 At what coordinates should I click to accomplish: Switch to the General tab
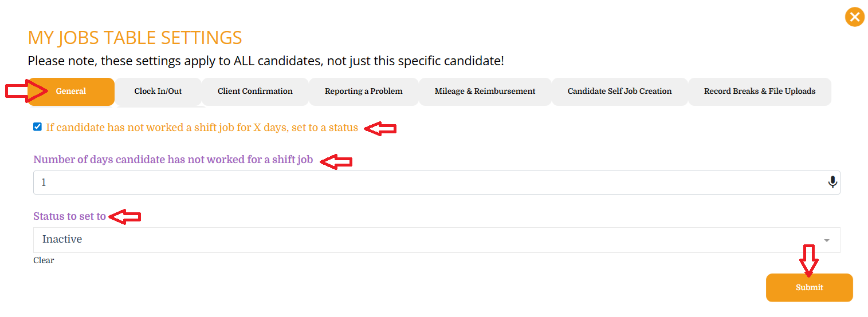(x=71, y=92)
